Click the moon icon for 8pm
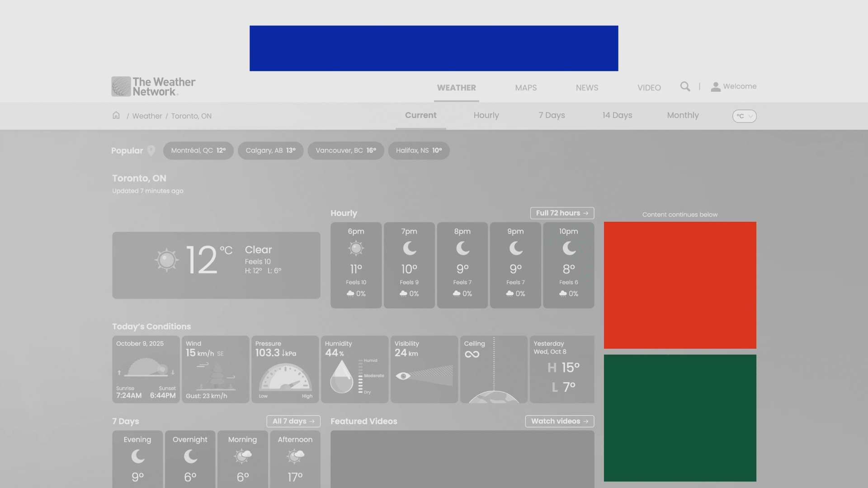 tap(462, 248)
